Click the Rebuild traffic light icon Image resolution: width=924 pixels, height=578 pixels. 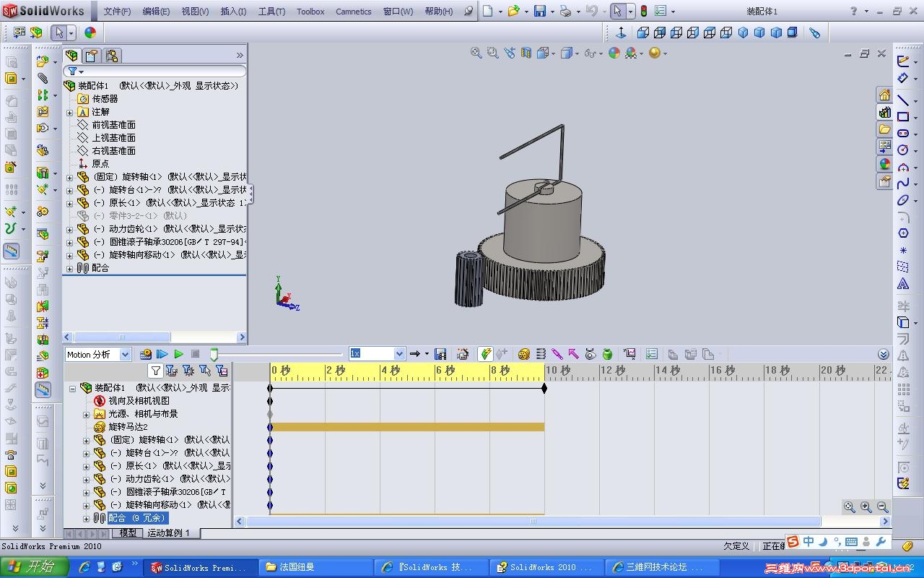click(x=644, y=11)
